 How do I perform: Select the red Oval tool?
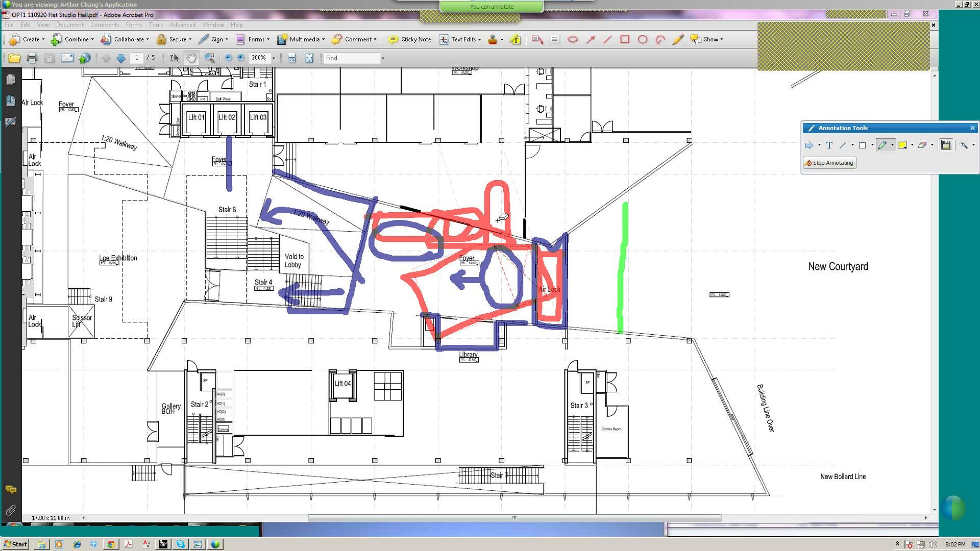[x=643, y=39]
